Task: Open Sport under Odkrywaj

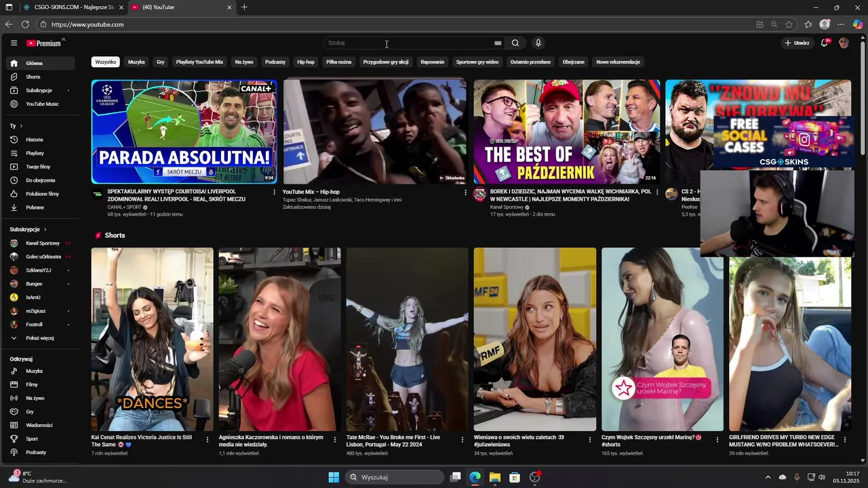Action: [41, 439]
